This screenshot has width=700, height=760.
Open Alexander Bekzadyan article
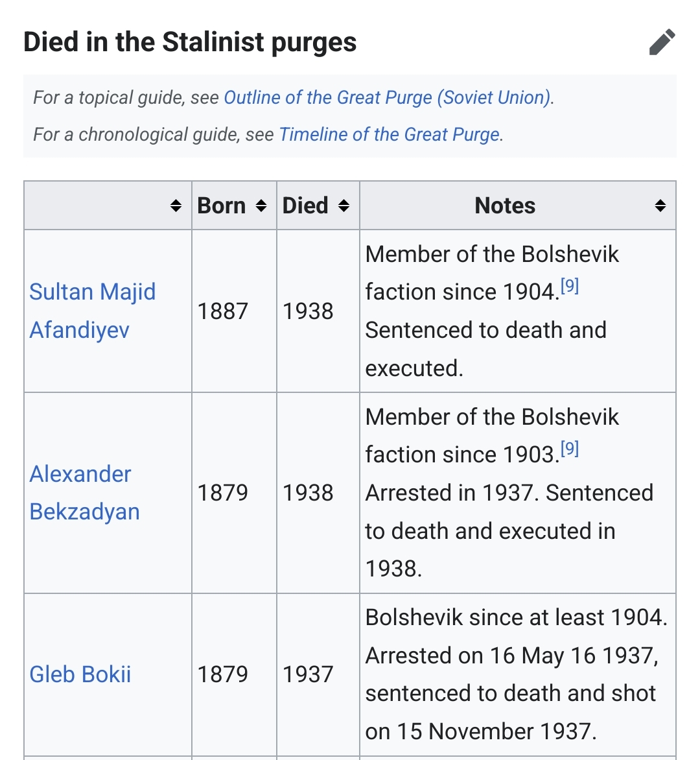click(x=85, y=492)
